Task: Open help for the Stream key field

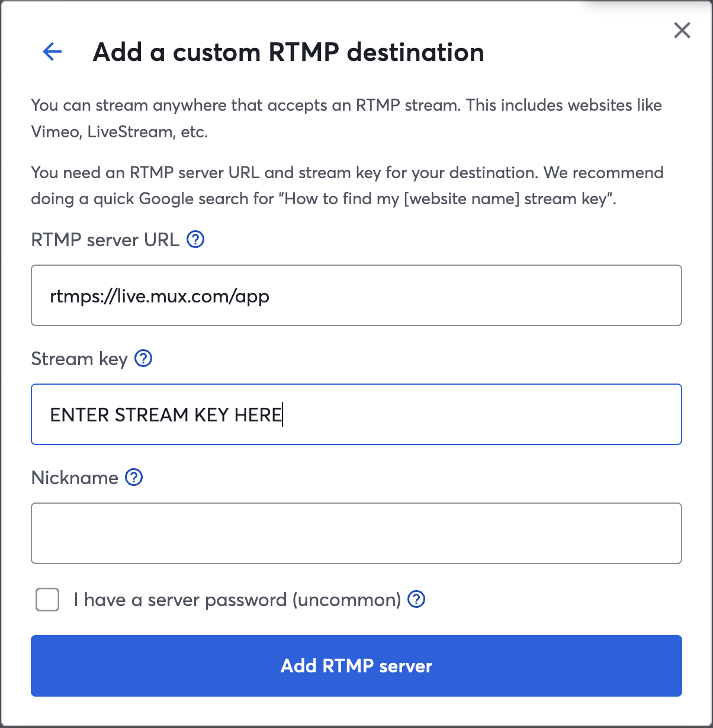Action: point(143,358)
